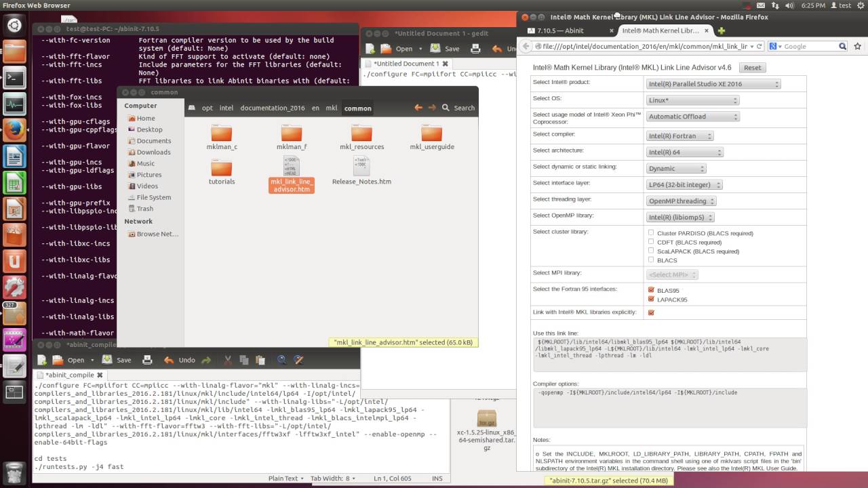868x488 pixels.
Task: Select the *Untitled Document 1 tab in gedit
Action: (407, 63)
